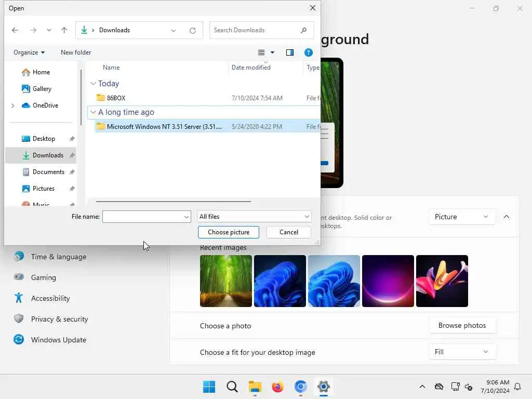Screen dimensions: 532x399
Task: Unpin Desktop using its pin icon
Action: click(x=72, y=139)
